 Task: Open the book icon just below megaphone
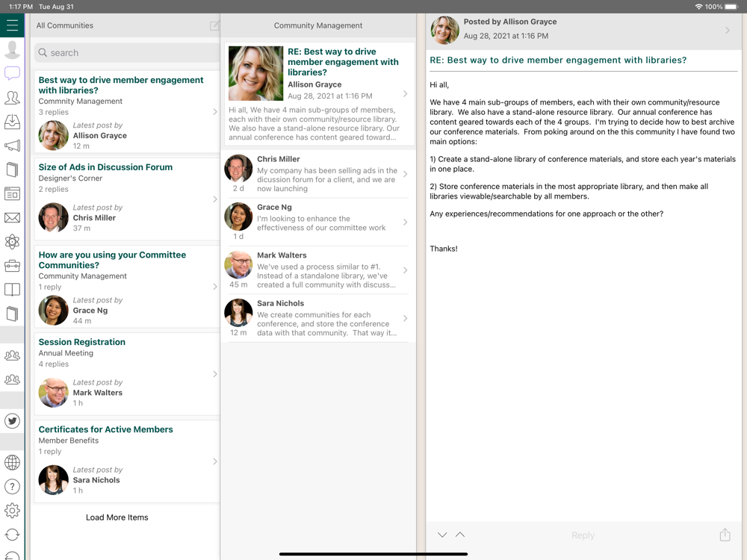[x=12, y=169]
